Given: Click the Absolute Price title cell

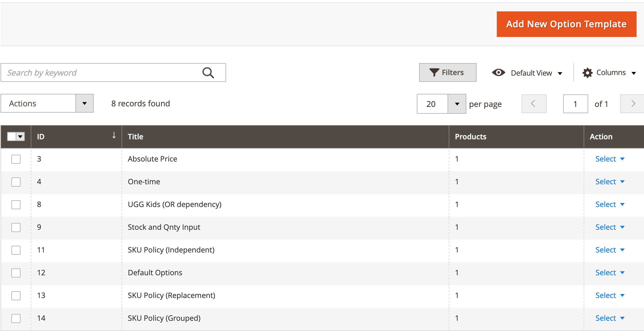Looking at the screenshot, I should [x=285, y=159].
